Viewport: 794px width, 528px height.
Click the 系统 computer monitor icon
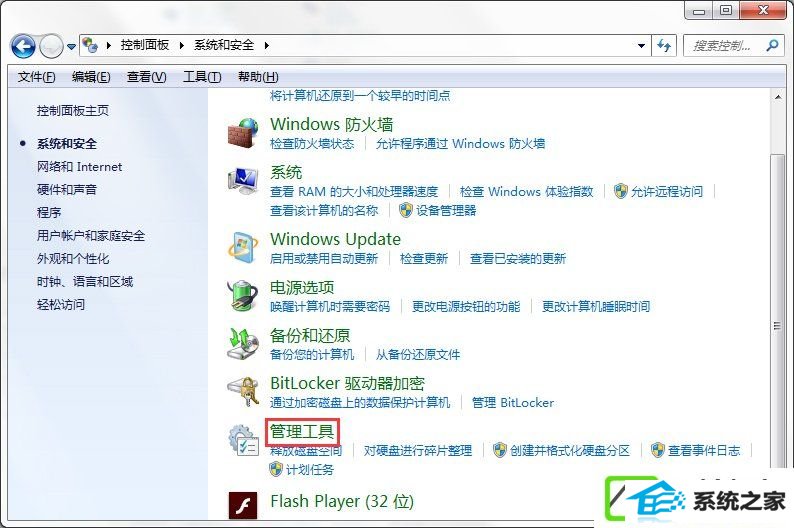click(244, 180)
